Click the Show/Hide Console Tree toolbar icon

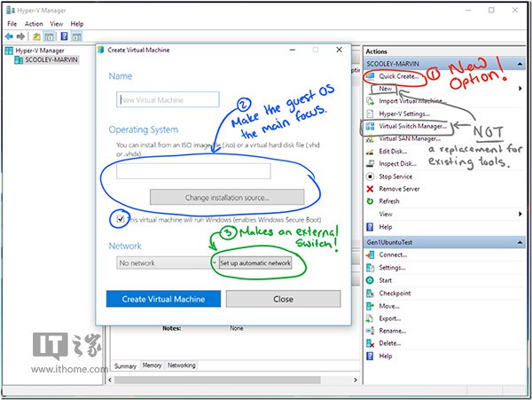pos(49,36)
